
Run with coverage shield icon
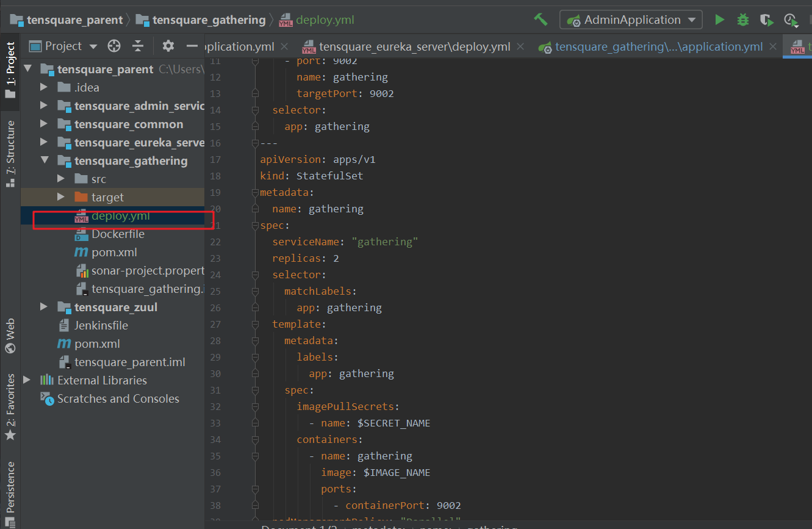point(766,20)
